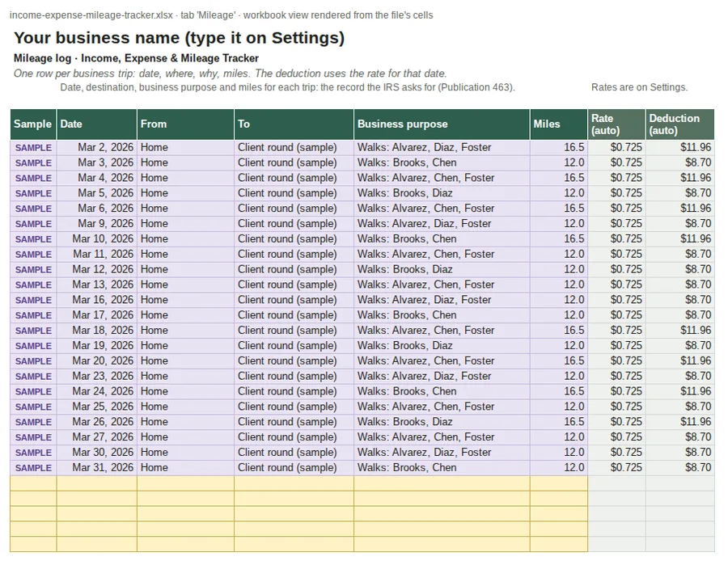Viewport: 728px width, 565px height.
Task: Click 'Walks: Brooks, Diaz' in the Mar 5 row
Action: 442,193
